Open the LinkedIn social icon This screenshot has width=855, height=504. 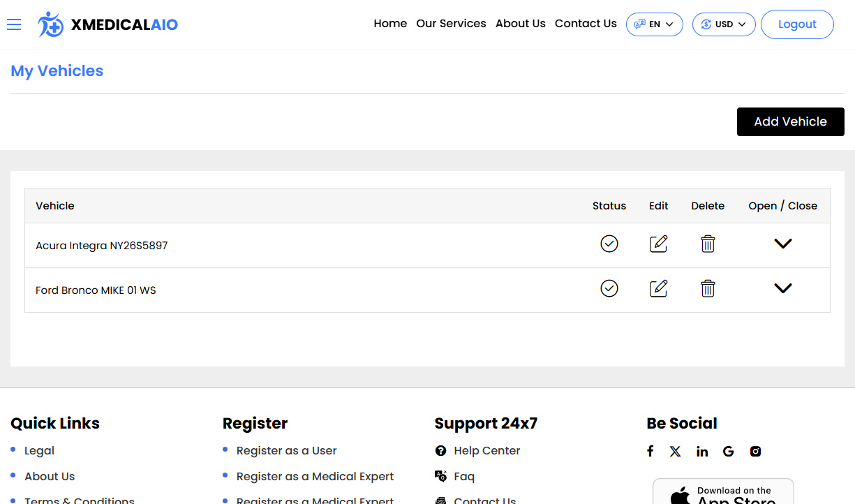click(x=701, y=452)
